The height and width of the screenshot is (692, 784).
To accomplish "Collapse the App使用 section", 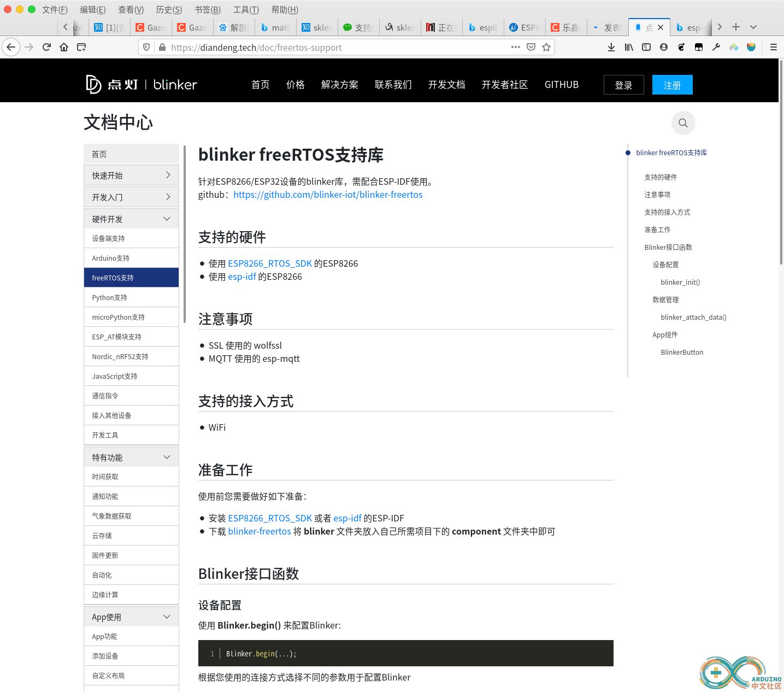I will (x=131, y=617).
